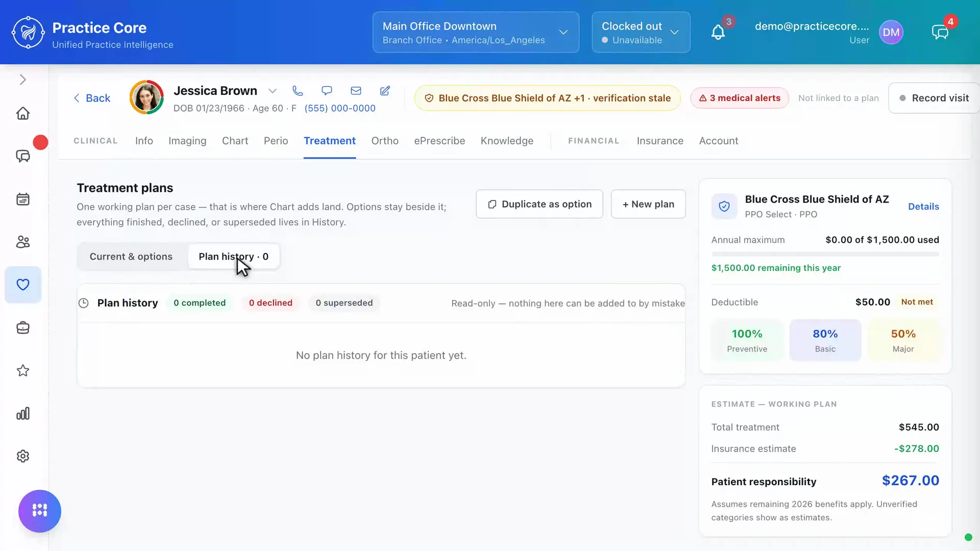Open the Chart tab
Viewport: 980px width, 551px height.
(235, 141)
